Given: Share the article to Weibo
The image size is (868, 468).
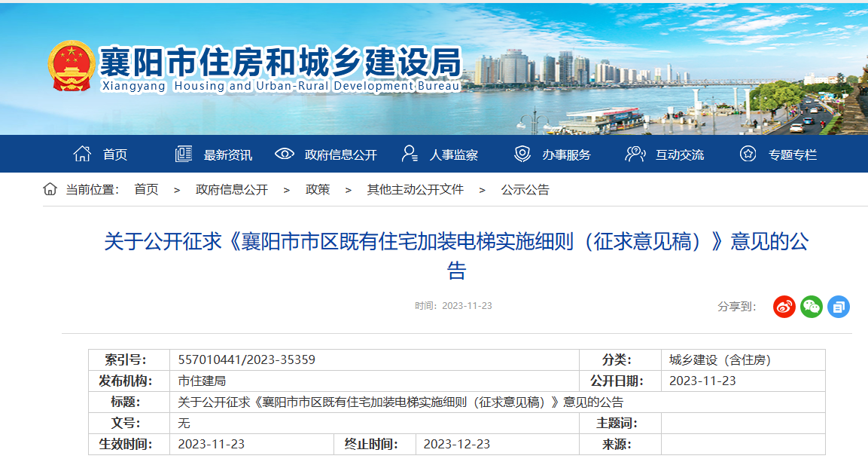Looking at the screenshot, I should [784, 307].
